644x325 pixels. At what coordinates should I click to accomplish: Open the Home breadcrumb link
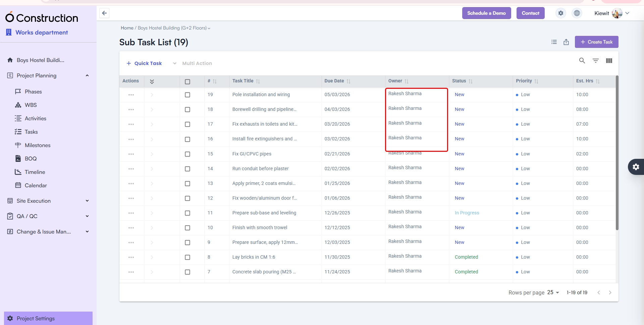click(x=127, y=28)
